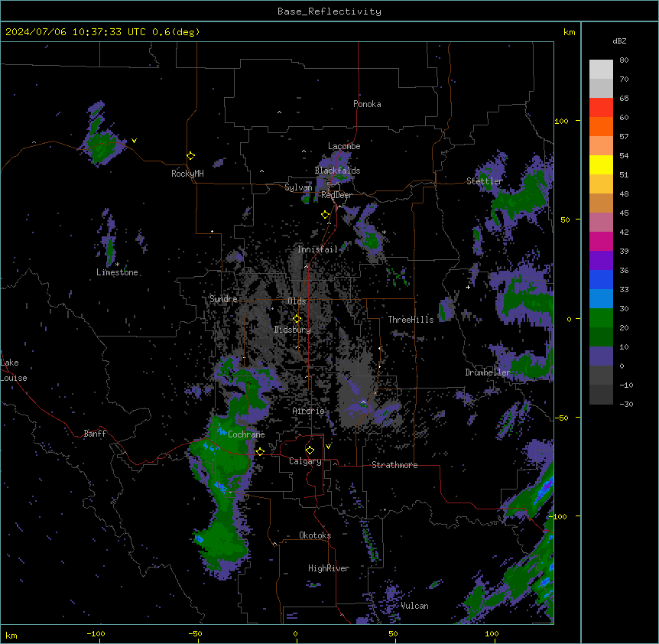Click the 0 tick on the right axis
This screenshot has width=659, height=644.
click(569, 320)
